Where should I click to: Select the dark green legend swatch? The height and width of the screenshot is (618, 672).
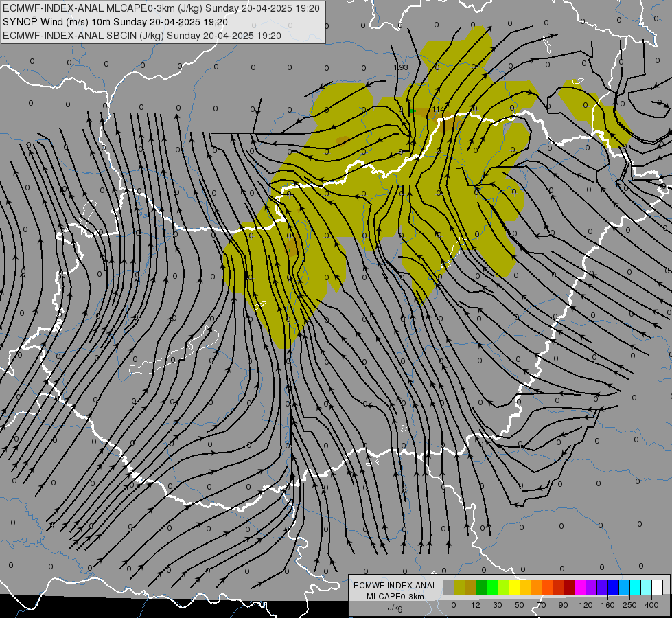coord(482,587)
